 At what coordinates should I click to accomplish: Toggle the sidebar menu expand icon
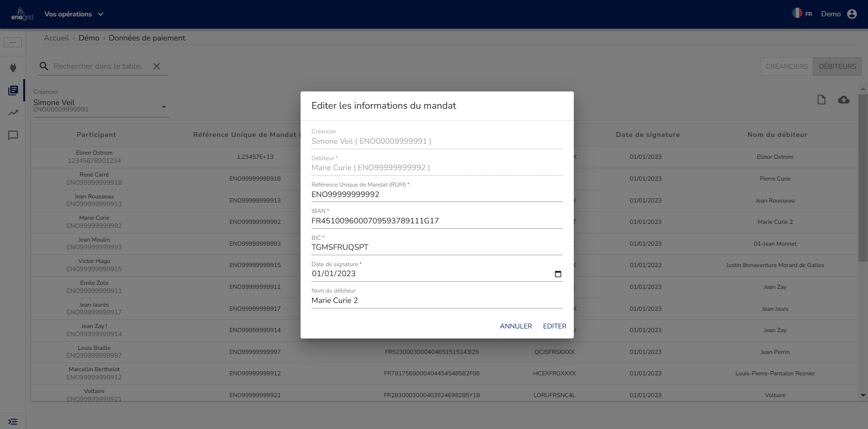pos(13,422)
